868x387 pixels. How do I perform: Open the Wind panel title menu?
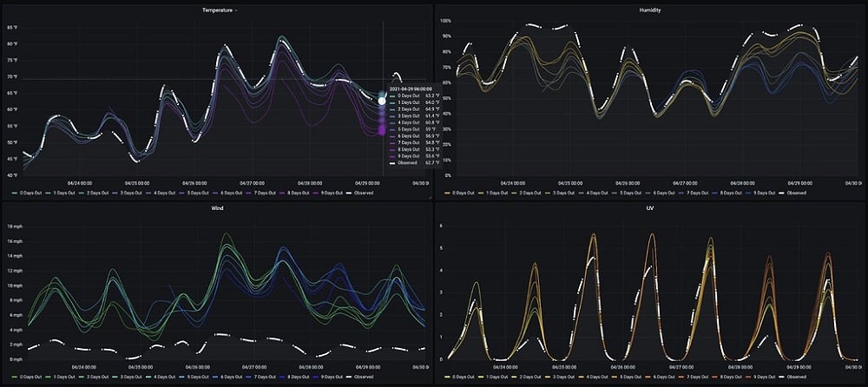(216, 209)
